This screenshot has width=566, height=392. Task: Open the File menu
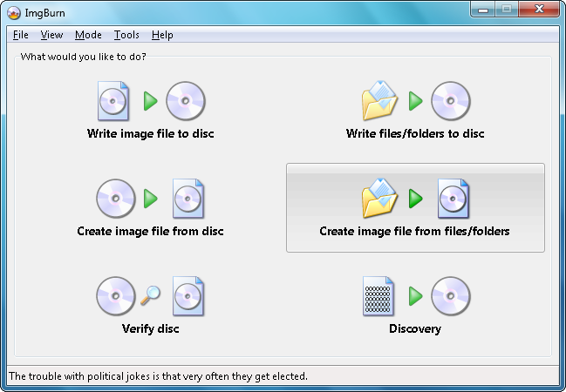pos(21,35)
